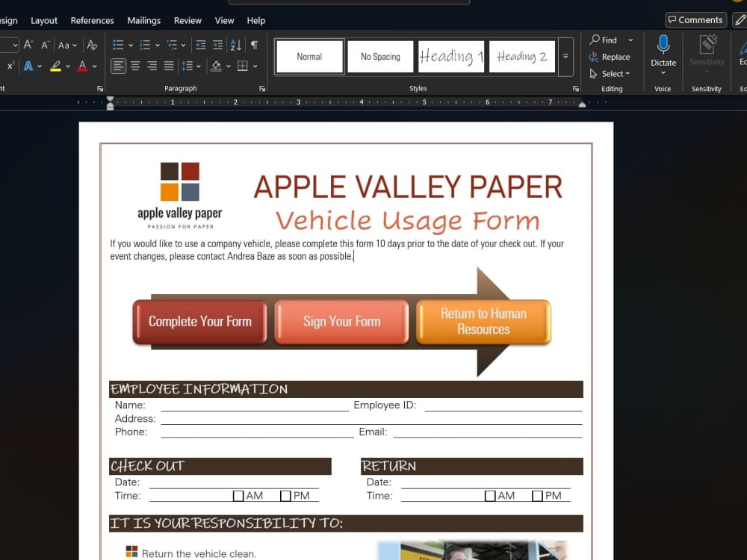Insert a numbered list
This screenshot has width=747, height=560.
(145, 45)
